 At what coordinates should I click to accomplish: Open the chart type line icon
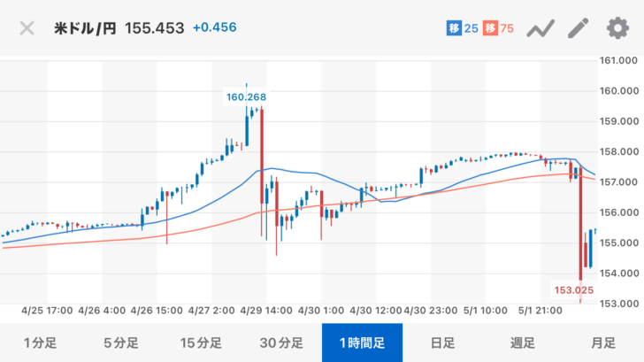pos(540,28)
